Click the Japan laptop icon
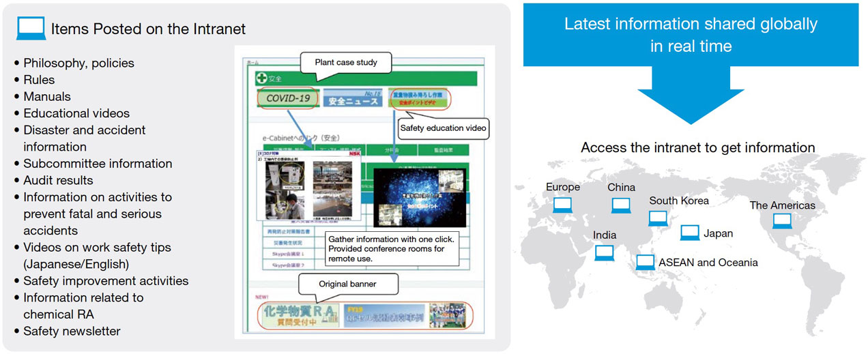Screen dimensions: 868x354 point(690,233)
